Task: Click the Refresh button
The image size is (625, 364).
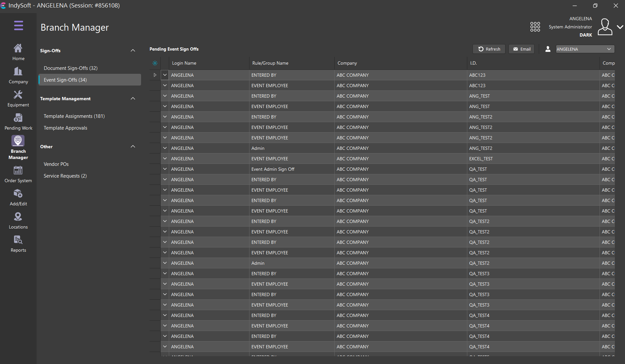Action: pyautogui.click(x=489, y=49)
